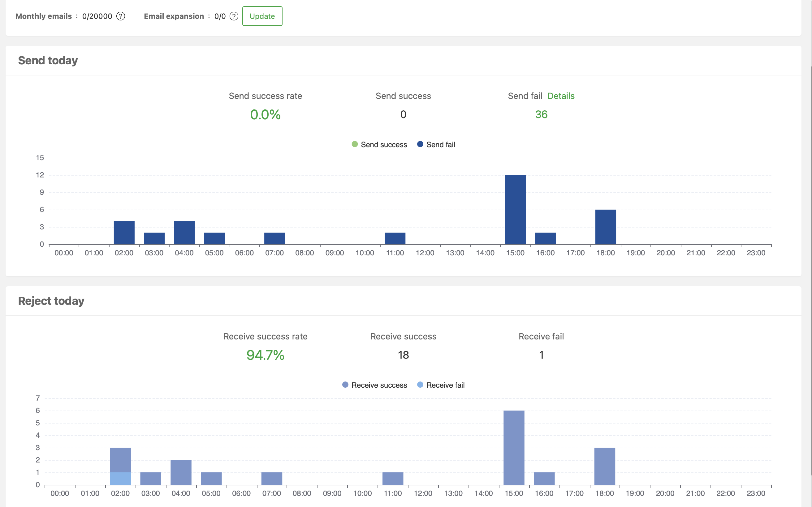Click the 0.0% send success rate value

[265, 115]
